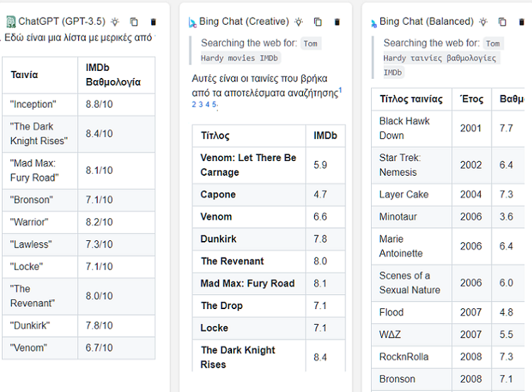The image size is (532, 392).
Task: Select "The Revenant" in ChatGPT table
Action: click(x=40, y=296)
